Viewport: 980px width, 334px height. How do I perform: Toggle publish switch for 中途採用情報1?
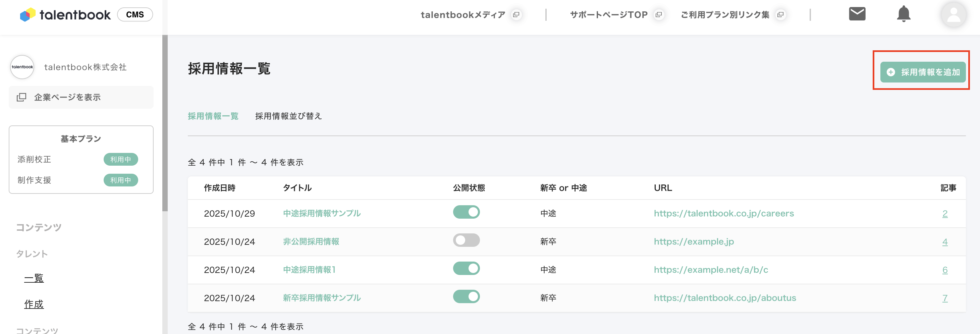click(x=466, y=269)
